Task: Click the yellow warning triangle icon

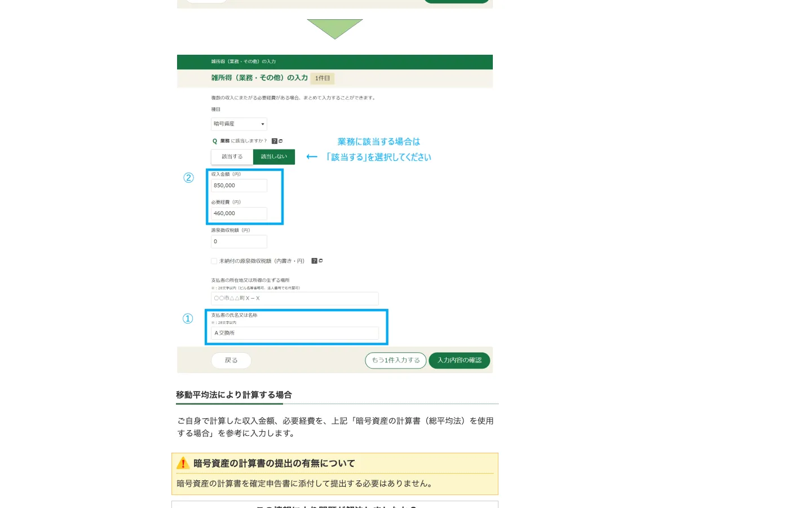Action: click(x=183, y=463)
